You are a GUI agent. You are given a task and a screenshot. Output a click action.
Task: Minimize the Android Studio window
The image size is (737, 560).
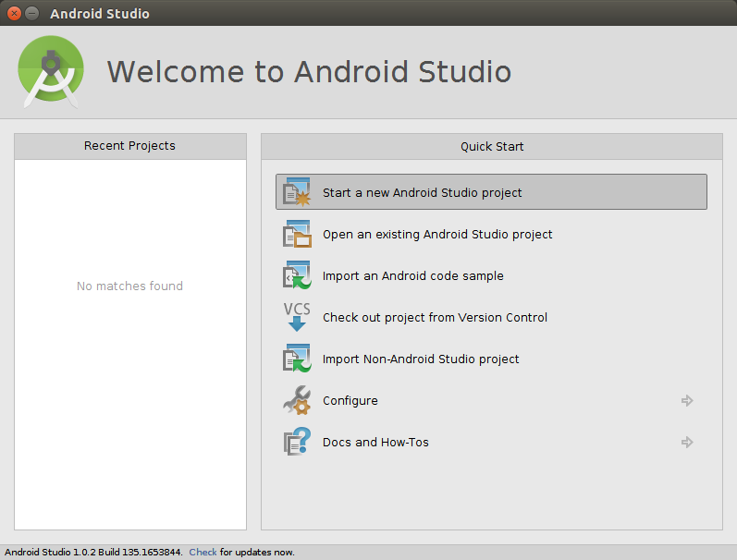pos(31,13)
